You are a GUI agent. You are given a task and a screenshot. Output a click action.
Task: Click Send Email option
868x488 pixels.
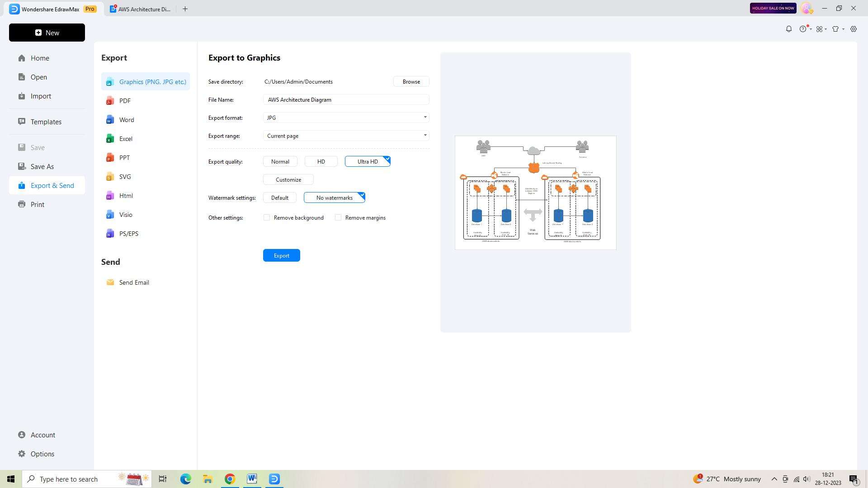coord(134,282)
